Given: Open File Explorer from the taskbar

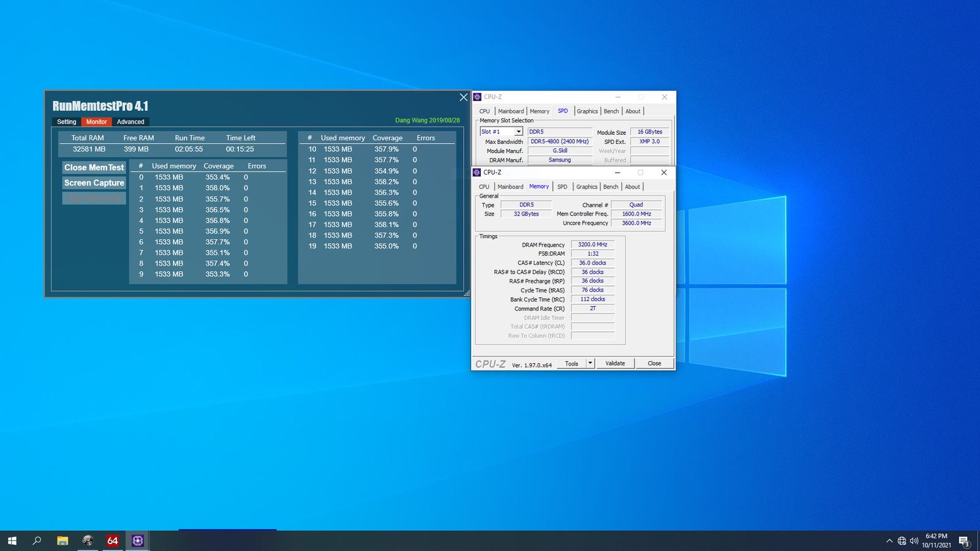Looking at the screenshot, I should [x=61, y=541].
